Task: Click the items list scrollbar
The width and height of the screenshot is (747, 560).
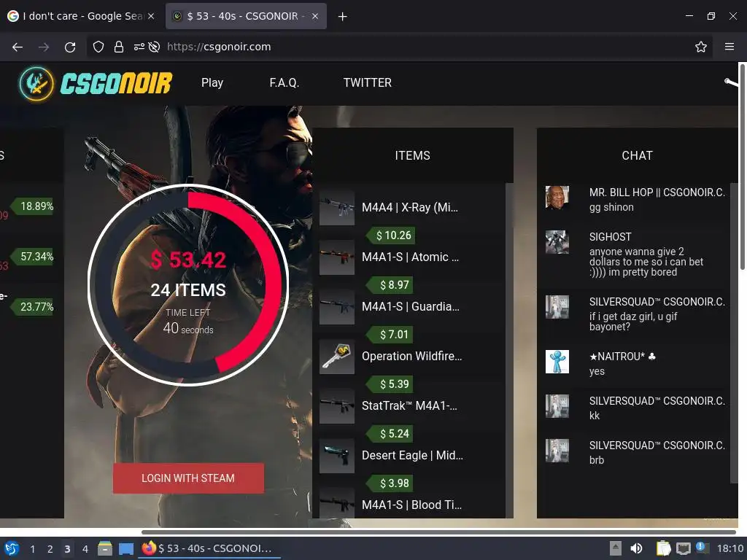Action: coord(509,351)
